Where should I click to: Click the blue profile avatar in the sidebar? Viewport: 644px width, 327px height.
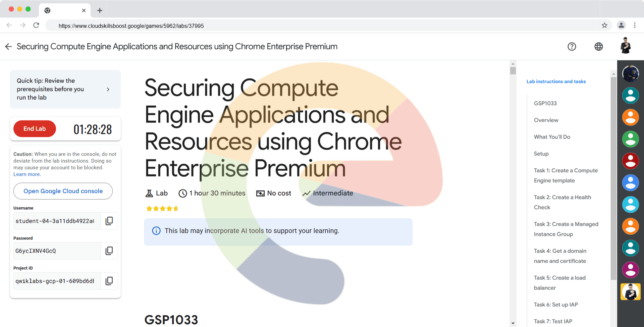[x=631, y=183]
